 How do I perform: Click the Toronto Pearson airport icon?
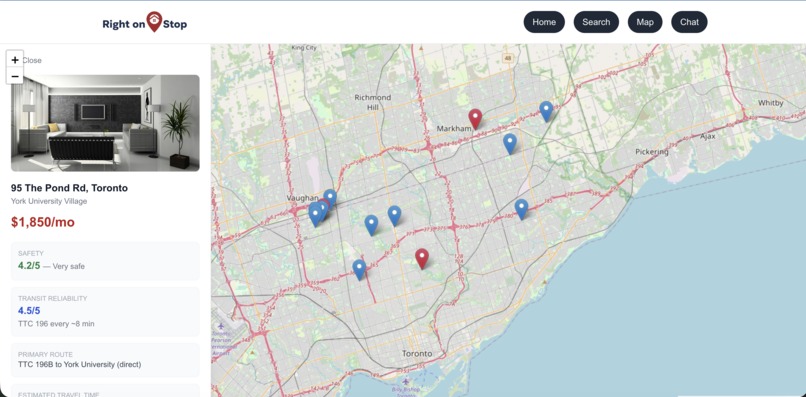(x=221, y=326)
